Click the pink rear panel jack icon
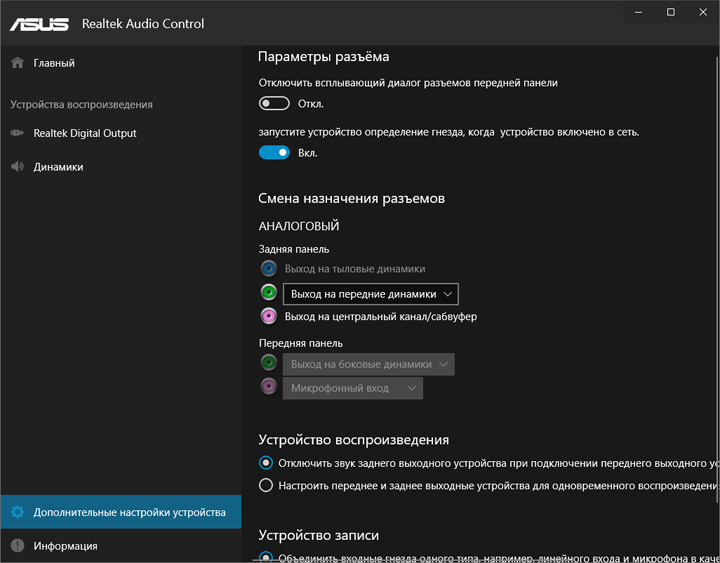 pos(269,316)
